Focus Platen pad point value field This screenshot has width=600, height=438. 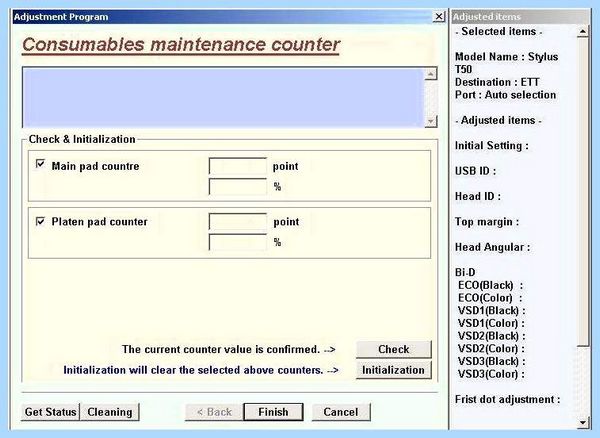(x=238, y=221)
